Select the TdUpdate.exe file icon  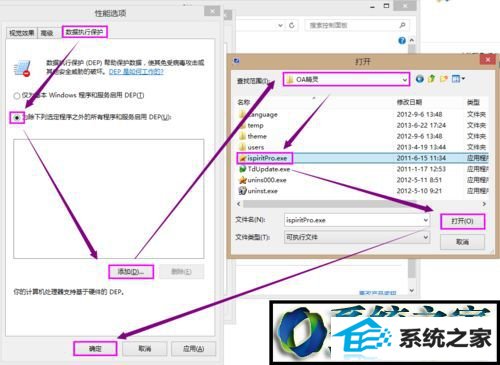[x=243, y=169]
